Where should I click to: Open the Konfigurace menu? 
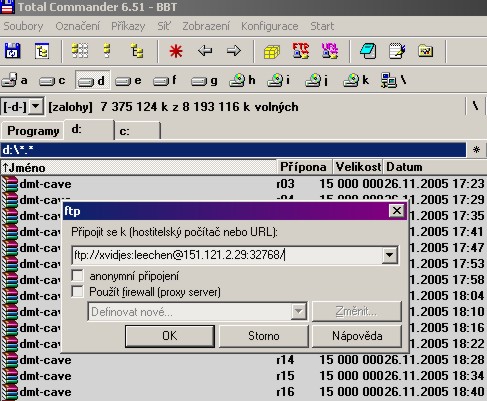pos(270,26)
